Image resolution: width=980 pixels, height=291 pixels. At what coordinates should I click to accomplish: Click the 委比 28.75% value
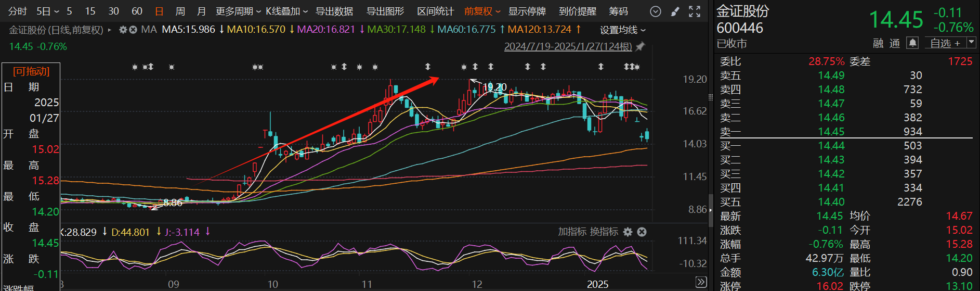click(826, 61)
